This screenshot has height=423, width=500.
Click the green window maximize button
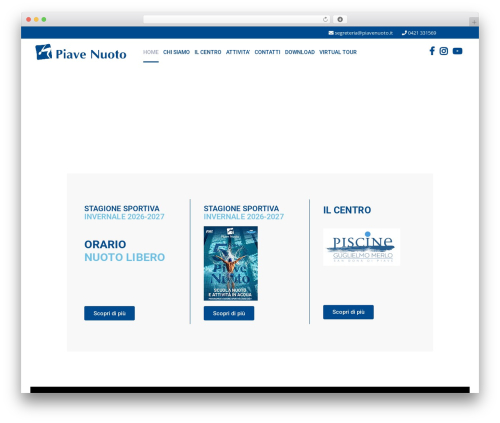click(44, 19)
